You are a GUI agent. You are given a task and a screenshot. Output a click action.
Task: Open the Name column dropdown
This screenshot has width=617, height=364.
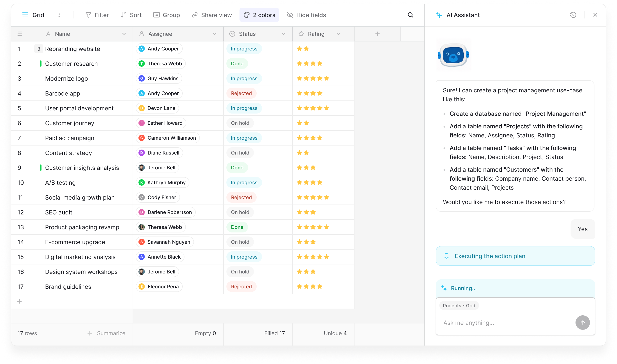124,34
